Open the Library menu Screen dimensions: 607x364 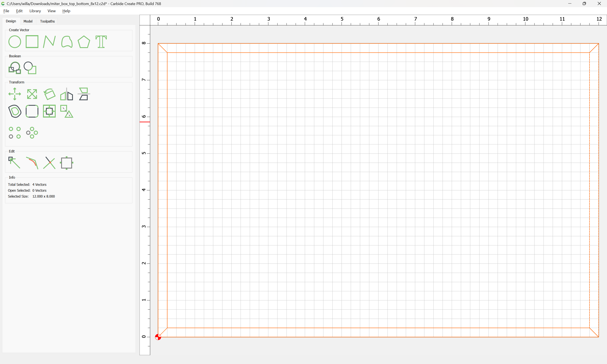click(x=35, y=11)
